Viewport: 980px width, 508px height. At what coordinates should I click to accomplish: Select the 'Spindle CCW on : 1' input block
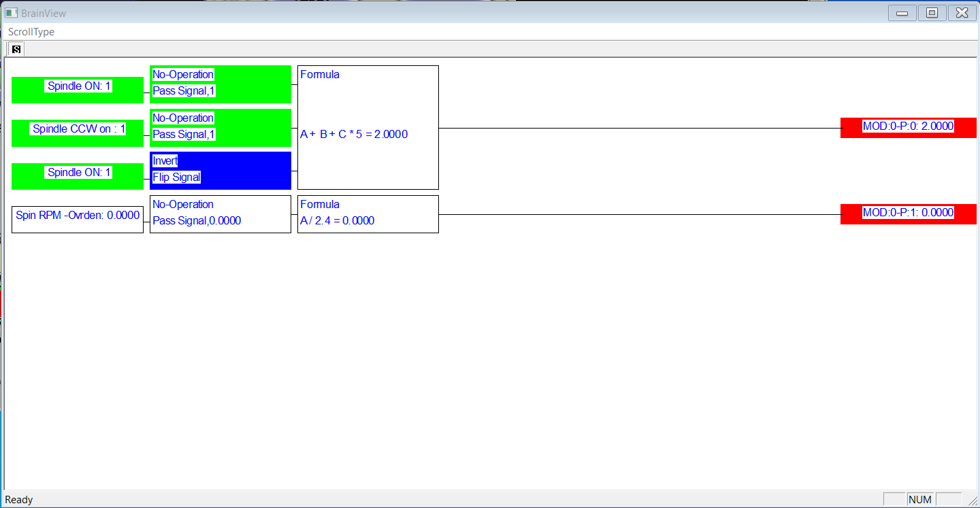click(78, 133)
